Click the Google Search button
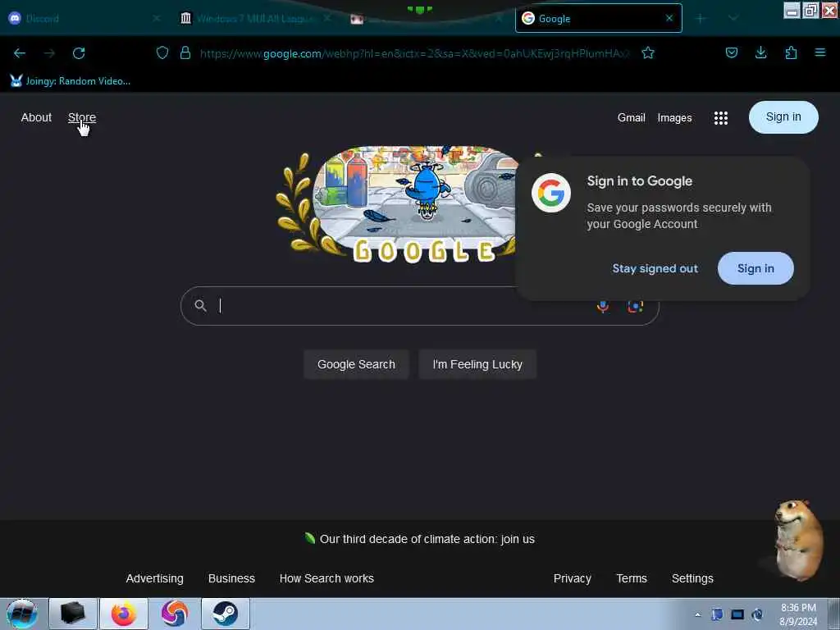840x630 pixels. tap(356, 364)
